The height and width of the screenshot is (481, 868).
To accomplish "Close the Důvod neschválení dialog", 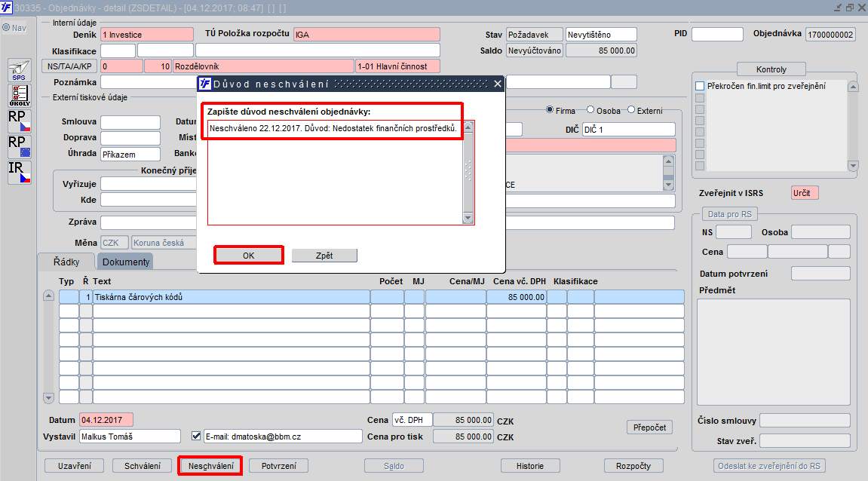I will (498, 84).
